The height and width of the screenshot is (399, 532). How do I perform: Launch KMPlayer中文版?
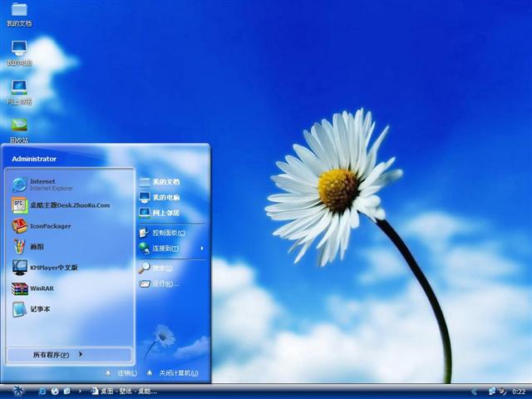click(52, 268)
